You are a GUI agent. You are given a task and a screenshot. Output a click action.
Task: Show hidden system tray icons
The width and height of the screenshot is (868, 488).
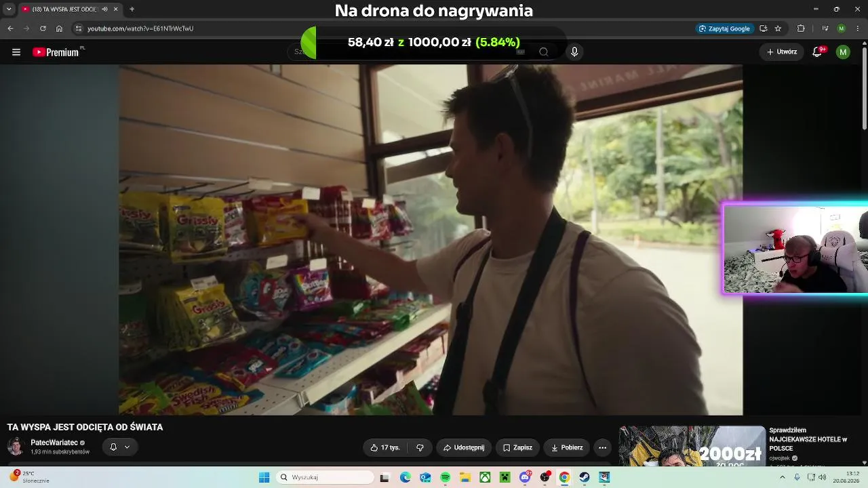782,477
